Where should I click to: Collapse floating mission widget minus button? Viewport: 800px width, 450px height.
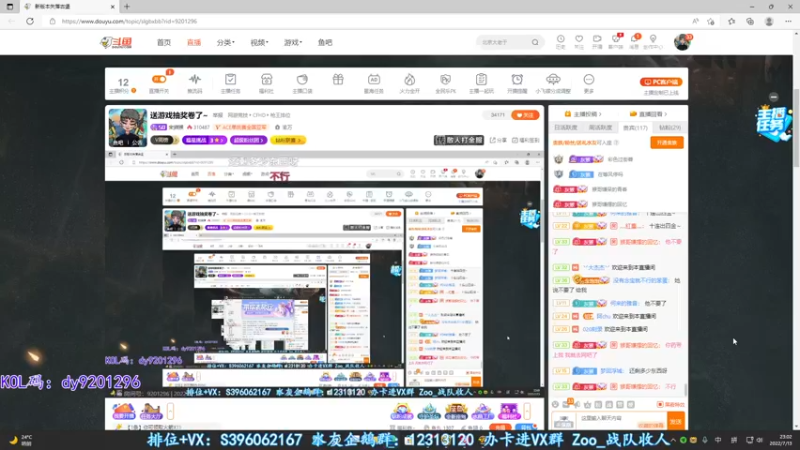[x=773, y=97]
